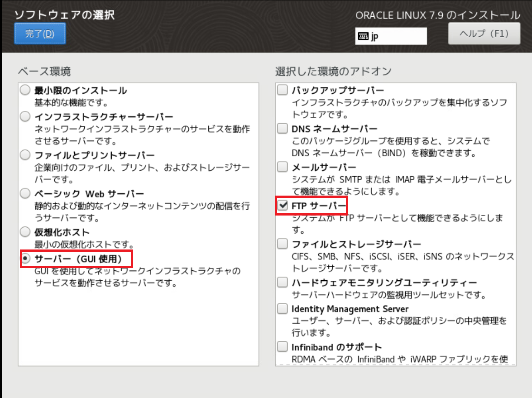The height and width of the screenshot is (398, 532).
Task: Click description starting with ユーザー、サーバー、および認証
Action: (x=399, y=327)
